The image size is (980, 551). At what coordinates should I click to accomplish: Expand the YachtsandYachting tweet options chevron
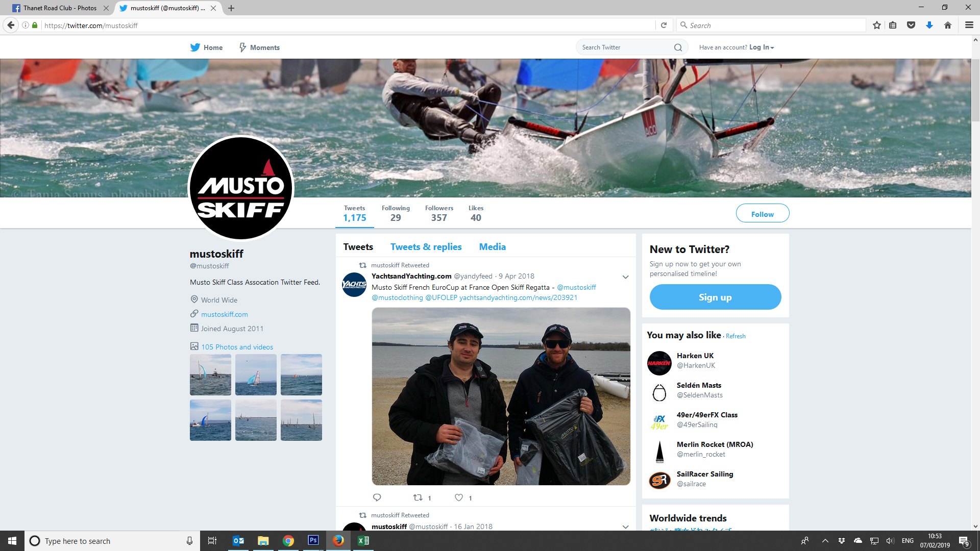[625, 277]
